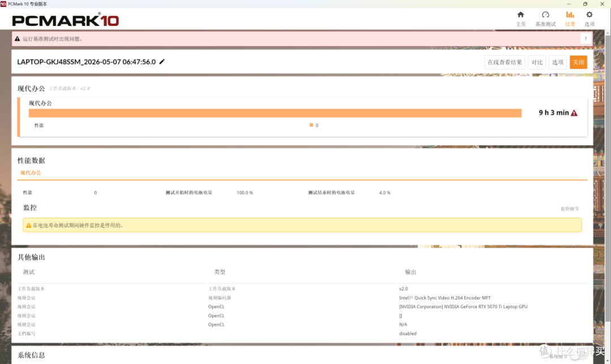Click the vertical scrollbar thumb
Viewport: 611px width, 364px height.
click(608, 178)
